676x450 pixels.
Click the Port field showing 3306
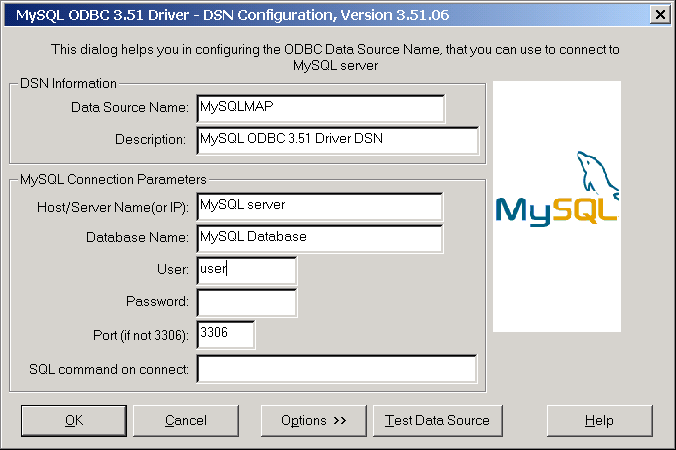point(226,335)
